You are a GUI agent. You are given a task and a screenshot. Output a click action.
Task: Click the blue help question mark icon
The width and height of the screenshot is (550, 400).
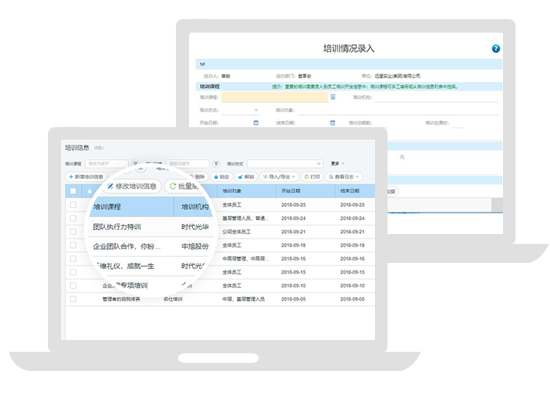point(495,48)
